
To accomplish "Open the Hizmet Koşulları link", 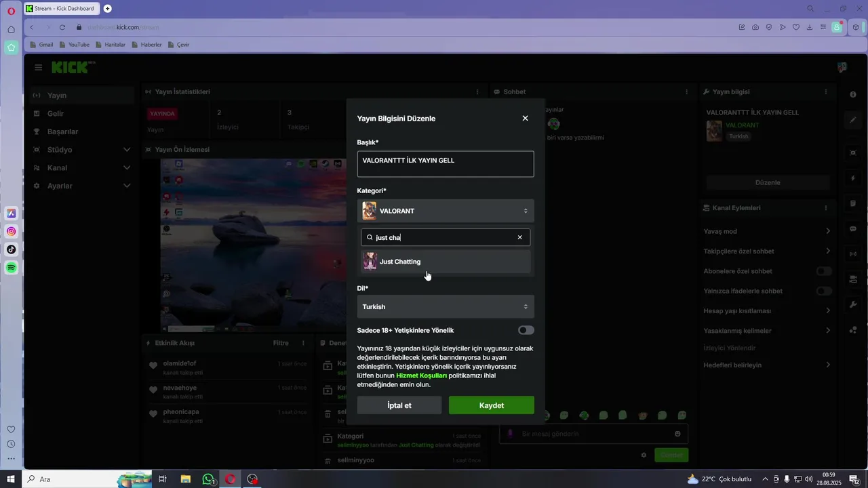I will pos(421,375).
